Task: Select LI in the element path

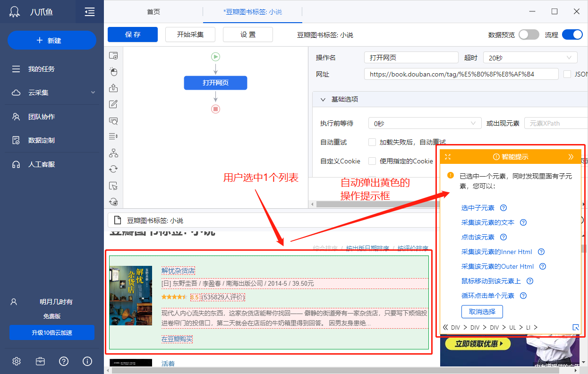Action: (x=528, y=327)
